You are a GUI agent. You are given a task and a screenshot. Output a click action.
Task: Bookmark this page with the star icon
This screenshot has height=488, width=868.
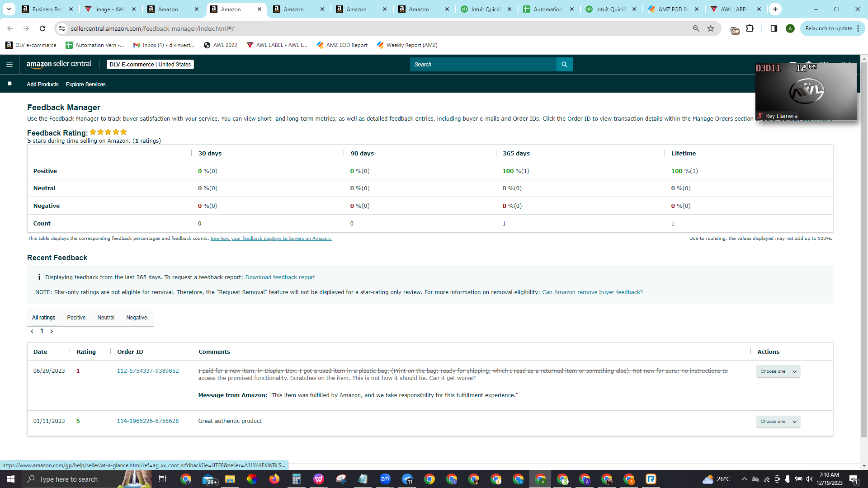711,28
